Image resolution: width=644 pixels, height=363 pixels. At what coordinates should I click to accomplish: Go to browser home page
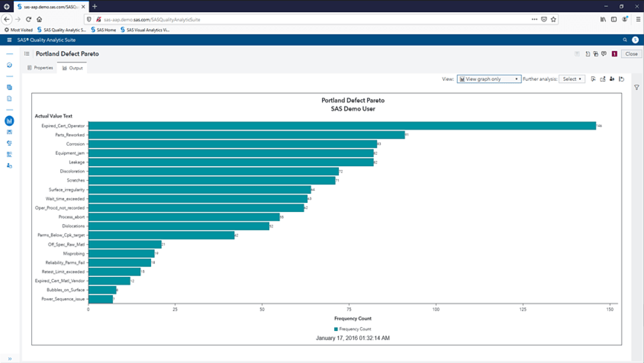[39, 19]
